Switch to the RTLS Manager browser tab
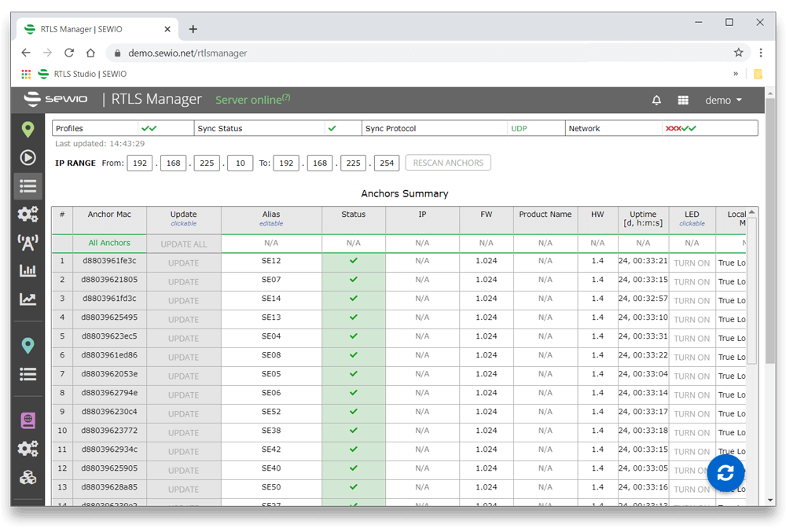The height and width of the screenshot is (532, 786). click(94, 28)
